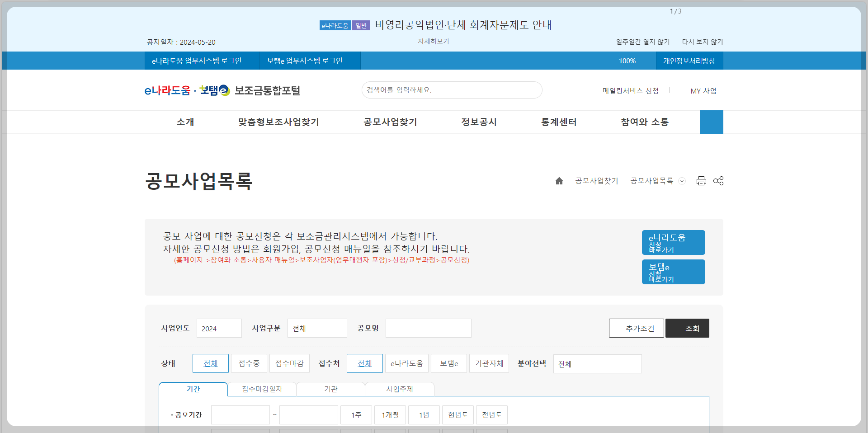Open 사업연도 2024 dropdown
Viewport: 868px width, 433px height.
coord(219,328)
